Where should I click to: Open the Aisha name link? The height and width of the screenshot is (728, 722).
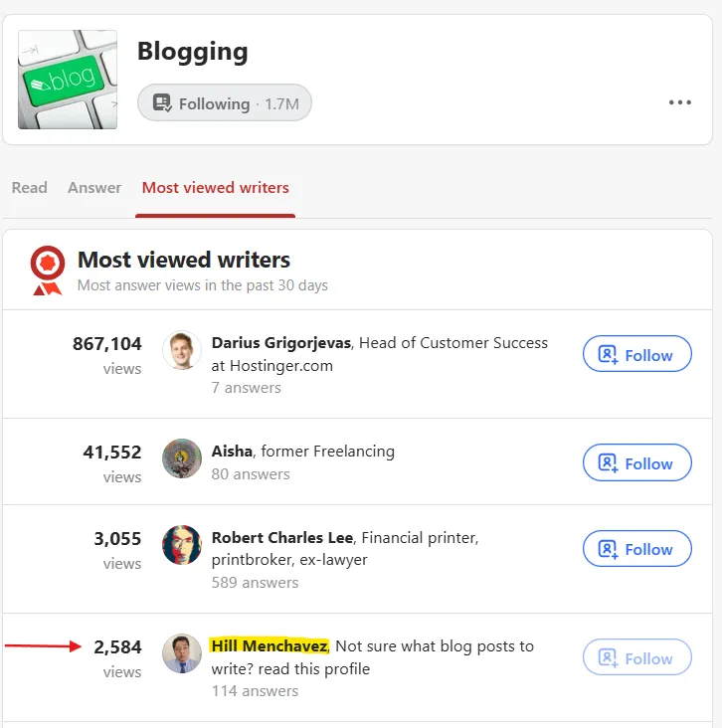232,451
